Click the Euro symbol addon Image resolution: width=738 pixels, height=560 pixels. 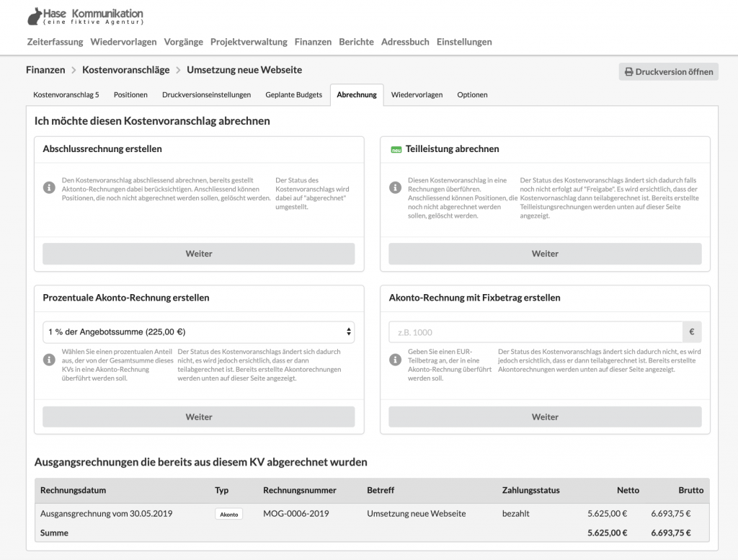pyautogui.click(x=692, y=332)
